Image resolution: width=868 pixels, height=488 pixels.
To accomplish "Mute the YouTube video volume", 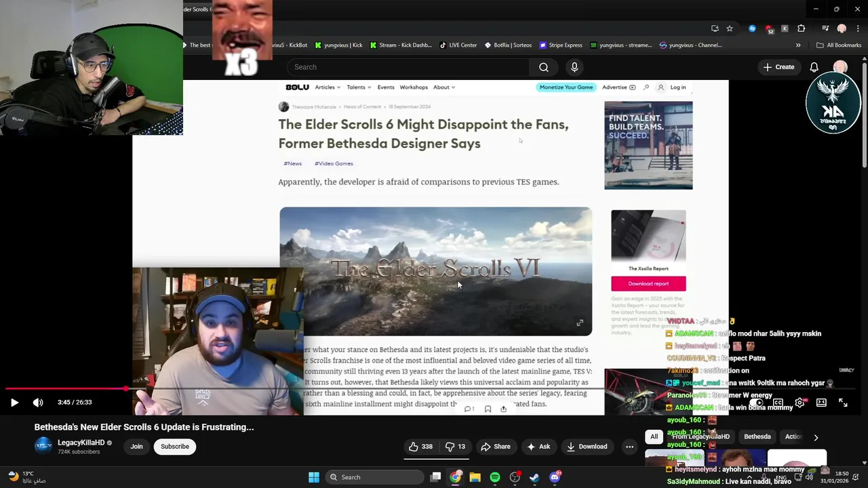I will point(38,403).
